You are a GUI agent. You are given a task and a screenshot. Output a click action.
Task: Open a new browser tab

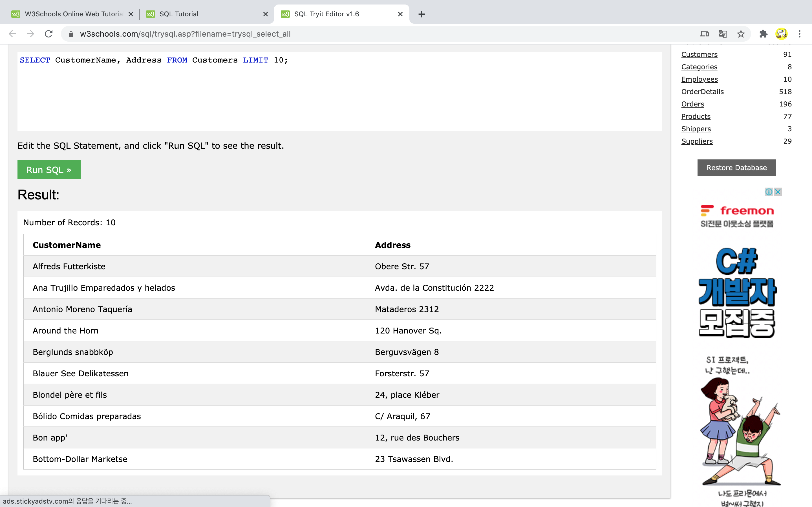(x=422, y=14)
